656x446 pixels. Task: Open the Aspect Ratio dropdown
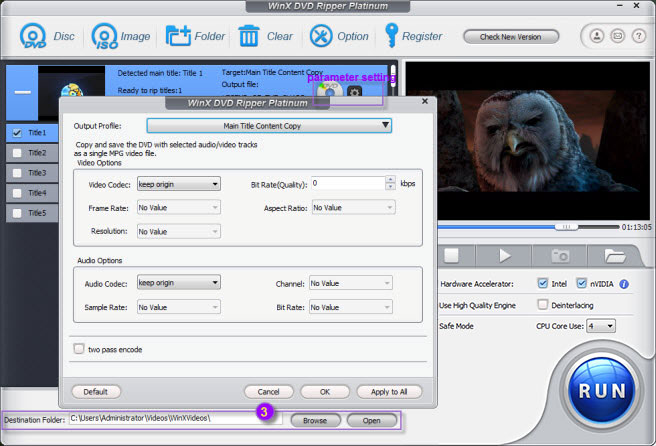pos(353,208)
